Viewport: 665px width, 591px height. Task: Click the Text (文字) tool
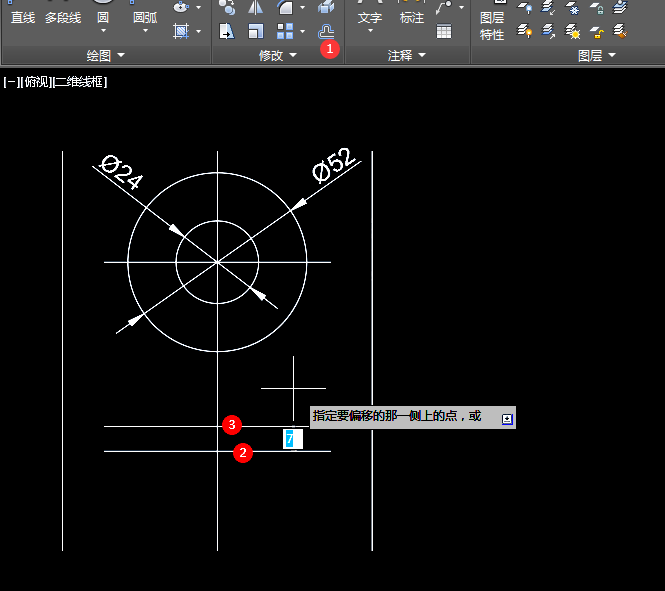pyautogui.click(x=370, y=18)
